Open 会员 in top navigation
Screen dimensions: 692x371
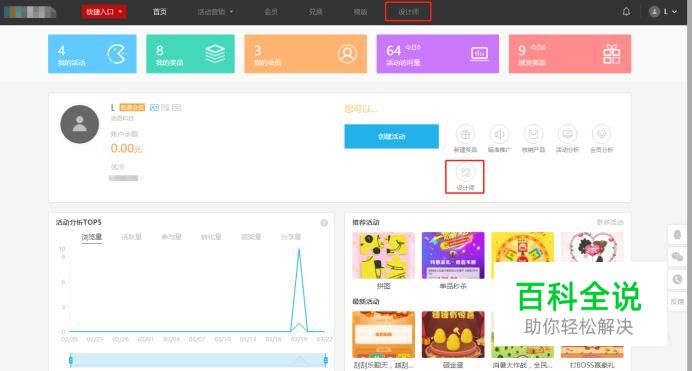(271, 12)
